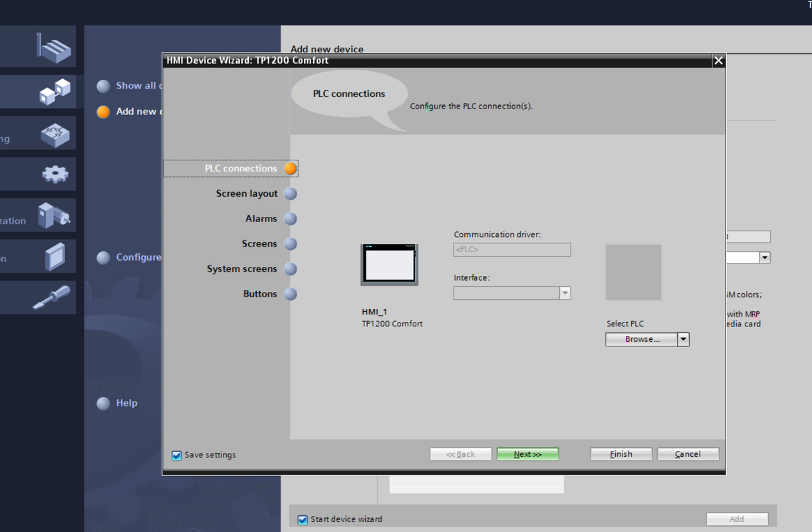Click the Buttons step bullet
This screenshot has height=532, width=812.
(291, 294)
